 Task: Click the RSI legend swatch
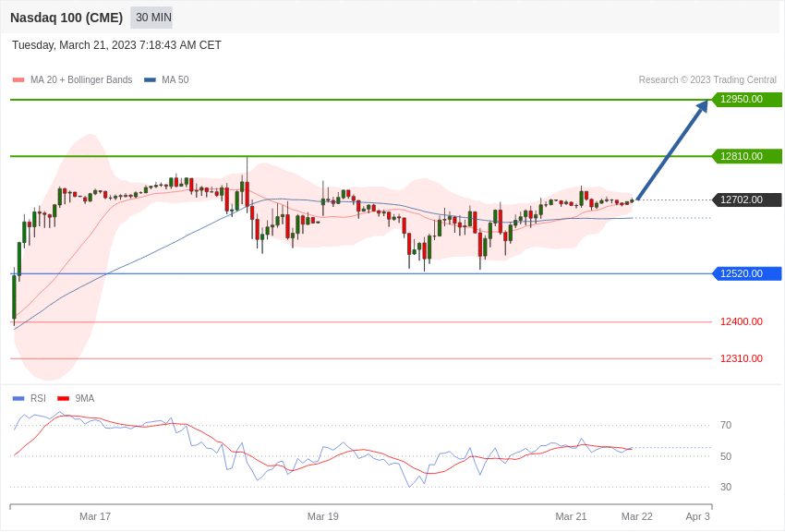pos(18,399)
